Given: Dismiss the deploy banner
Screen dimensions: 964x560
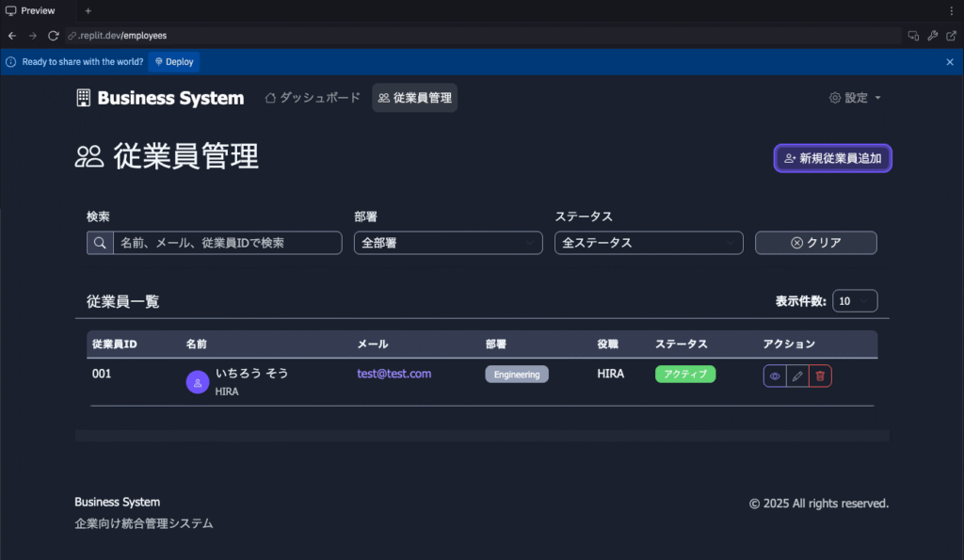Looking at the screenshot, I should tap(950, 62).
